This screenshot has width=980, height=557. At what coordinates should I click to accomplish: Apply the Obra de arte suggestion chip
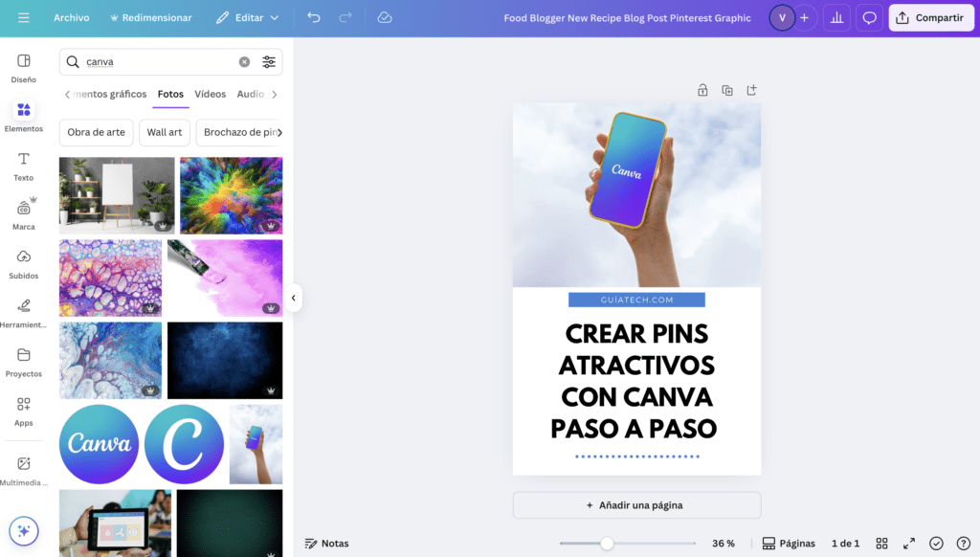[97, 132]
